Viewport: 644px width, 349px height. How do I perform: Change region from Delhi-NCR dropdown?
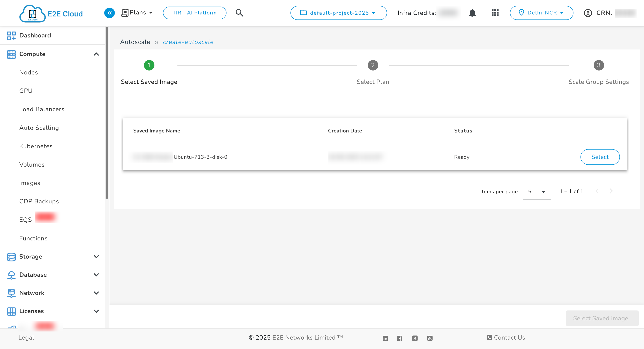(x=541, y=13)
